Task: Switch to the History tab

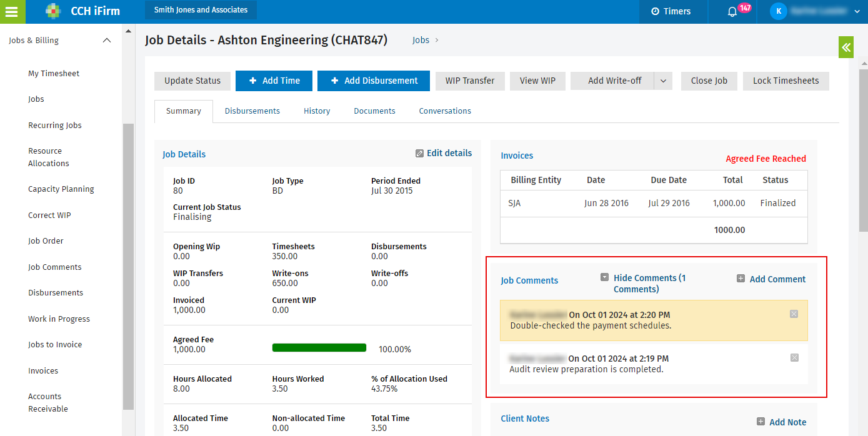Action: point(317,111)
